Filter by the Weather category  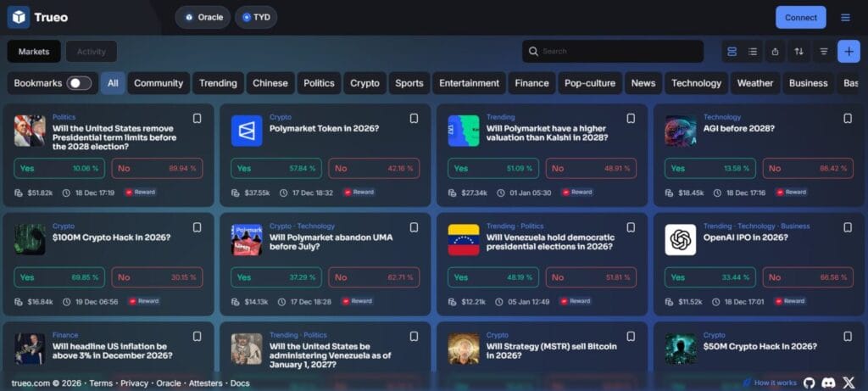(755, 83)
